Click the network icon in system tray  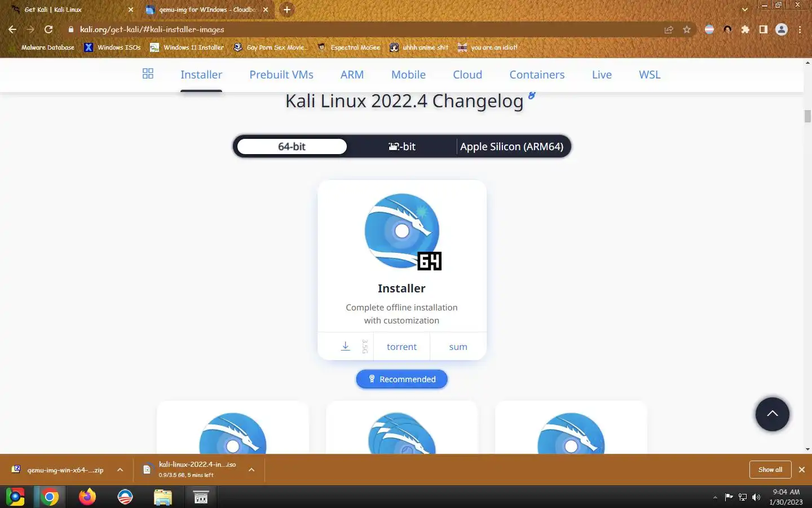pyautogui.click(x=742, y=497)
